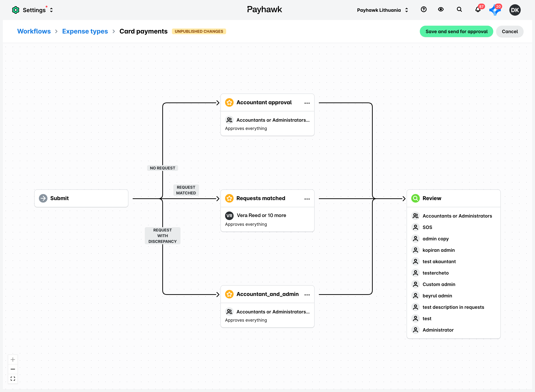The height and width of the screenshot is (392, 535).
Task: Select the Accountant approval star icon
Action: [229, 102]
